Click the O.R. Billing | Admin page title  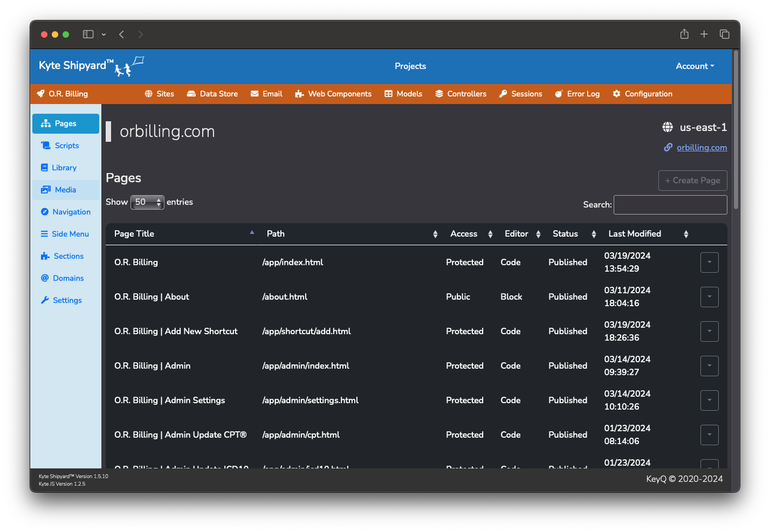pyautogui.click(x=153, y=366)
